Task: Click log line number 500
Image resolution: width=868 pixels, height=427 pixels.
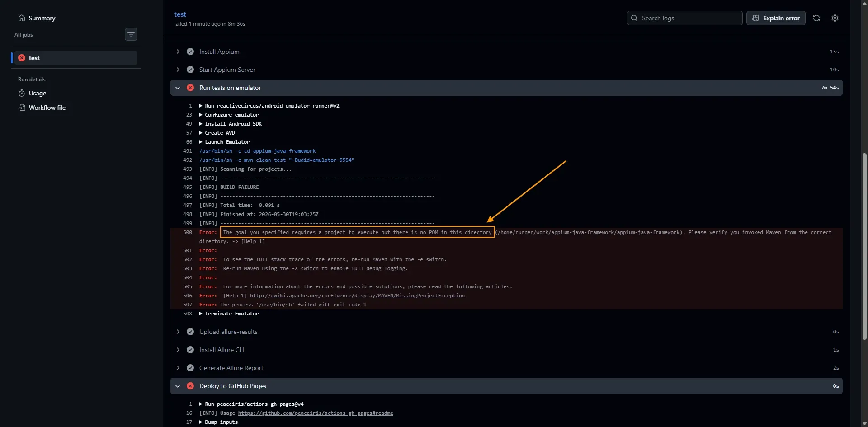Action: [188, 232]
